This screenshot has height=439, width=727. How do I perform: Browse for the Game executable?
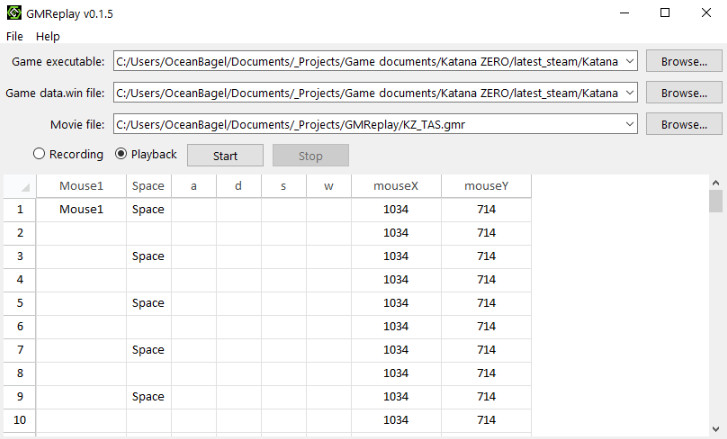(684, 61)
